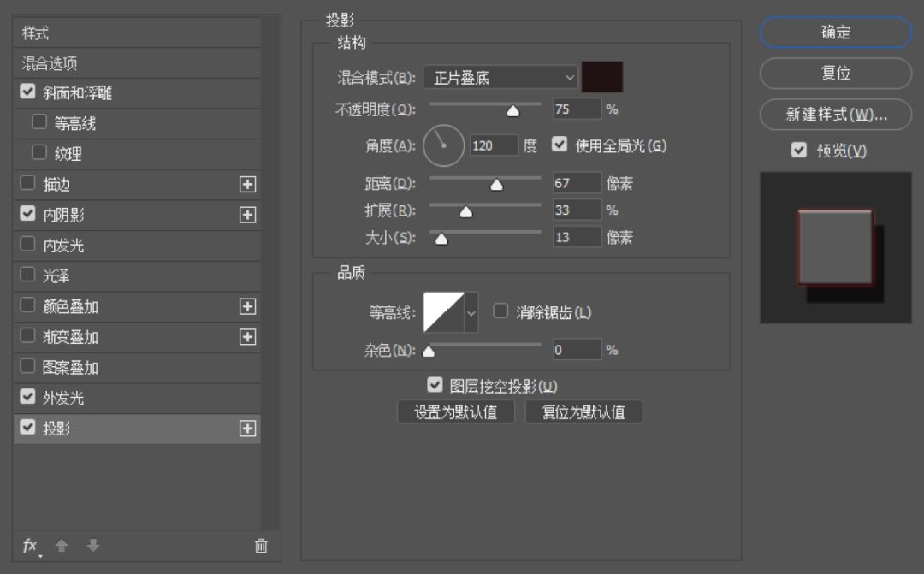Click the plus icon next to 颜色叠加
924x574 pixels.
pos(247,306)
